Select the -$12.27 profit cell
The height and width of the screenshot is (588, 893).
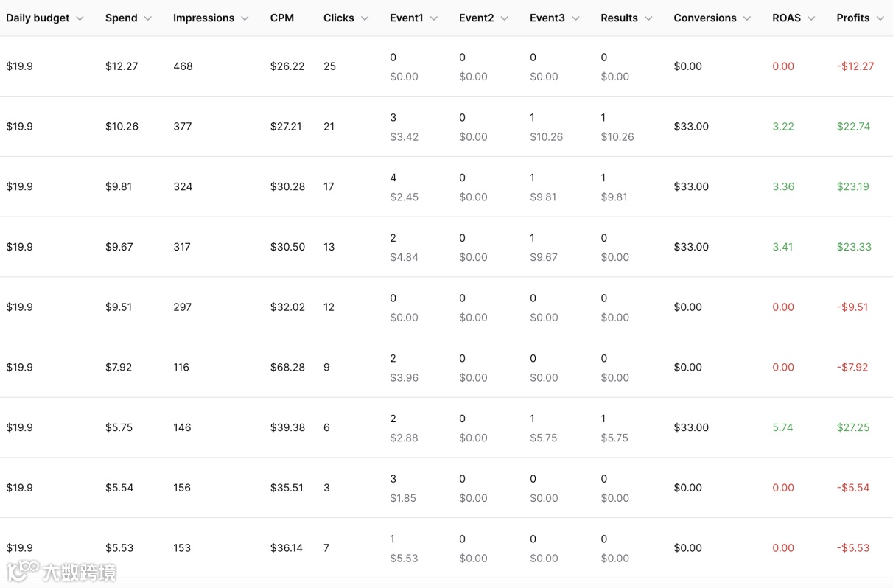(855, 66)
